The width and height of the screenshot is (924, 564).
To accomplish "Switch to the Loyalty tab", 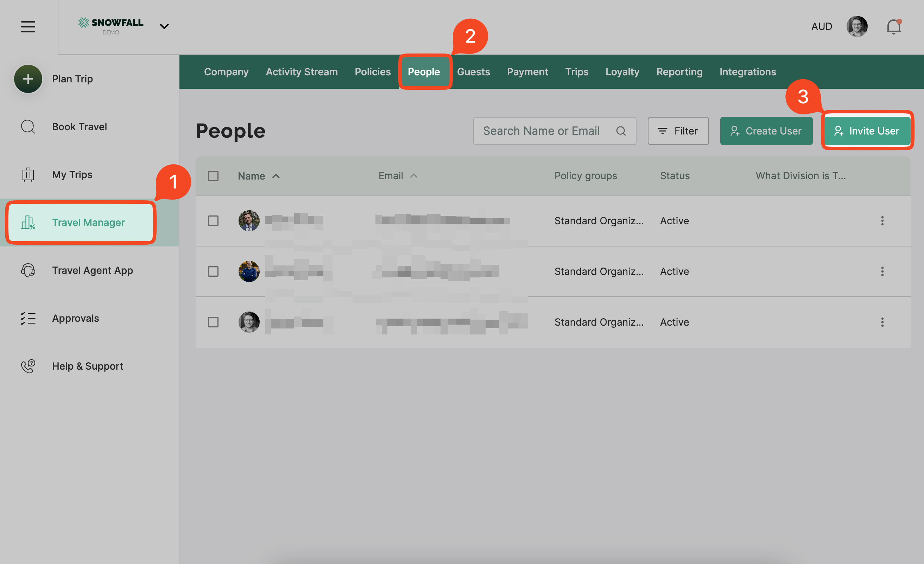I will point(622,72).
